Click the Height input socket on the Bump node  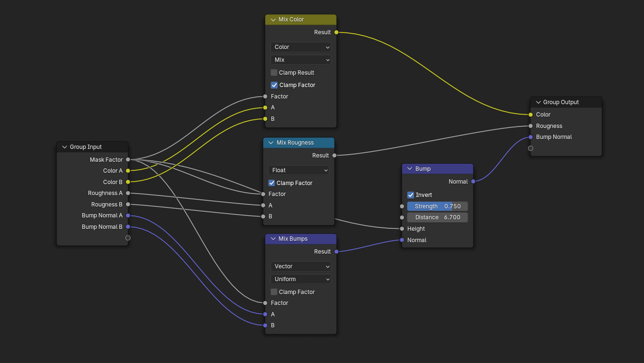pyautogui.click(x=402, y=228)
